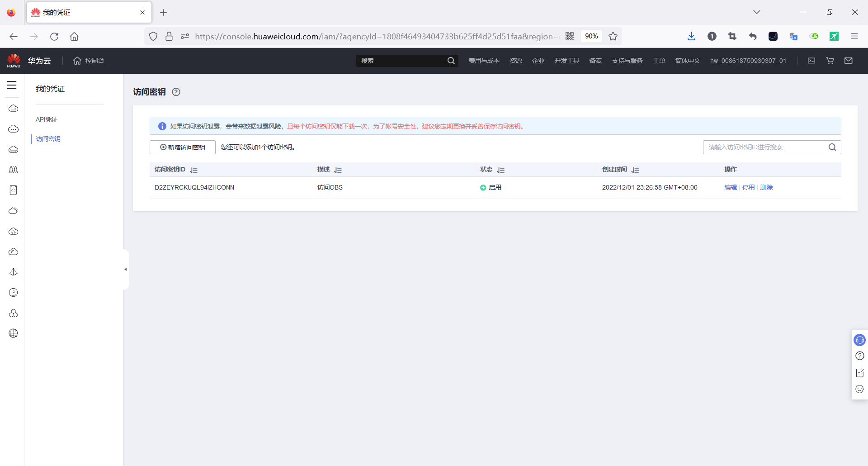Viewport: 868px width, 466px height.
Task: Reset the 90% zoom level indicator
Action: click(591, 36)
